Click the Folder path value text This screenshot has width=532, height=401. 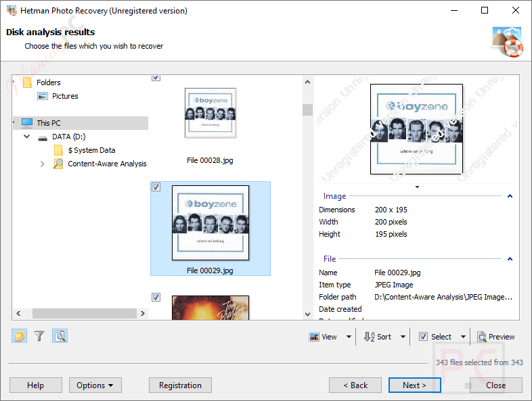coord(443,297)
